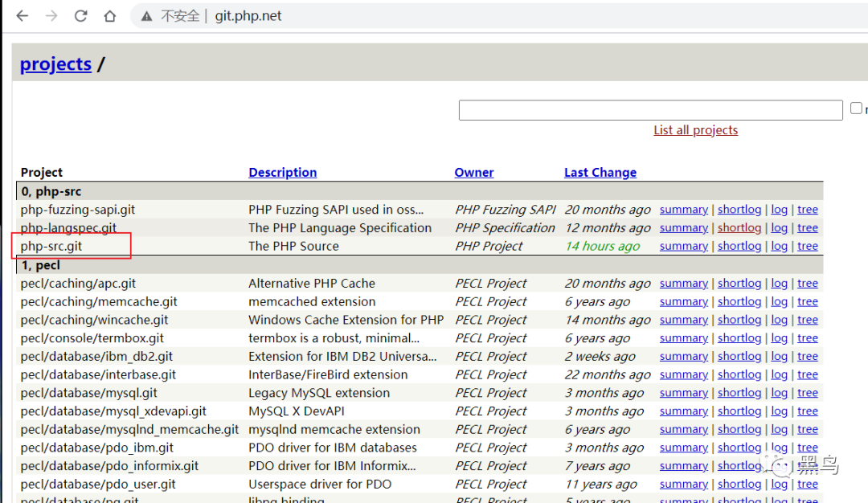Open the browser home page icon
The image size is (868, 503).
(109, 16)
